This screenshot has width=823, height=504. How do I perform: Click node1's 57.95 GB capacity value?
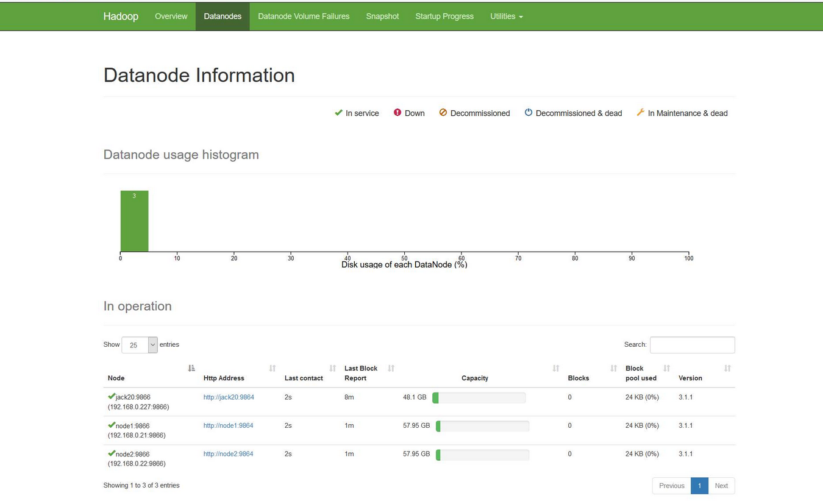point(416,425)
